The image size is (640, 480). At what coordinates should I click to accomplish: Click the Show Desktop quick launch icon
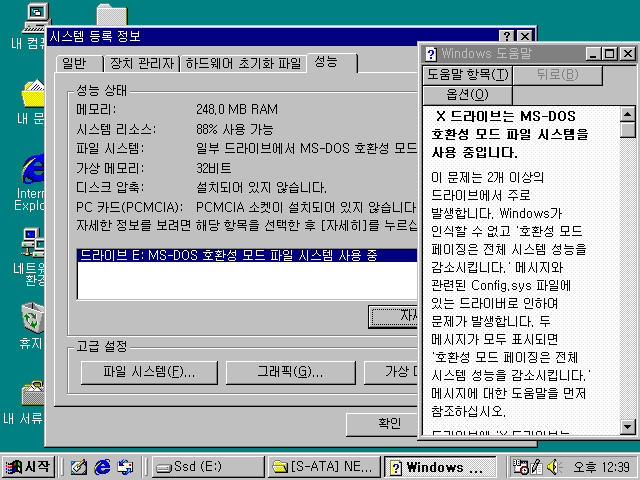pyautogui.click(x=79, y=467)
